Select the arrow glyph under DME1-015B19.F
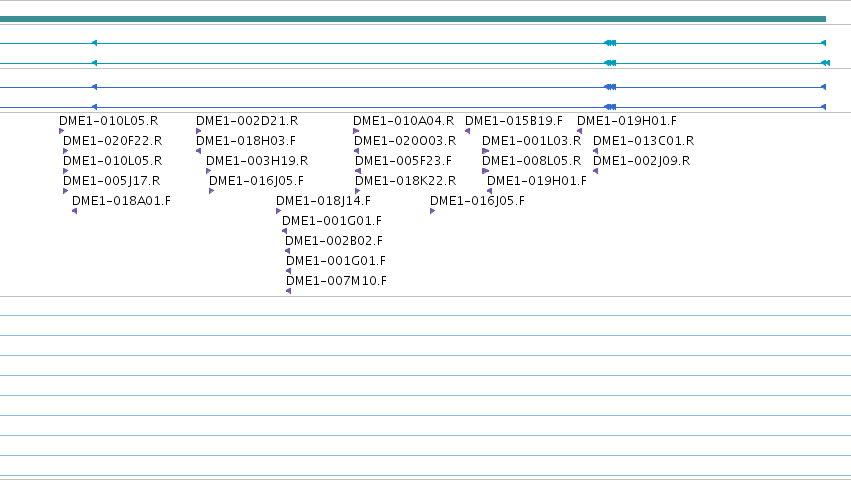The width and height of the screenshot is (851, 480). 467,131
